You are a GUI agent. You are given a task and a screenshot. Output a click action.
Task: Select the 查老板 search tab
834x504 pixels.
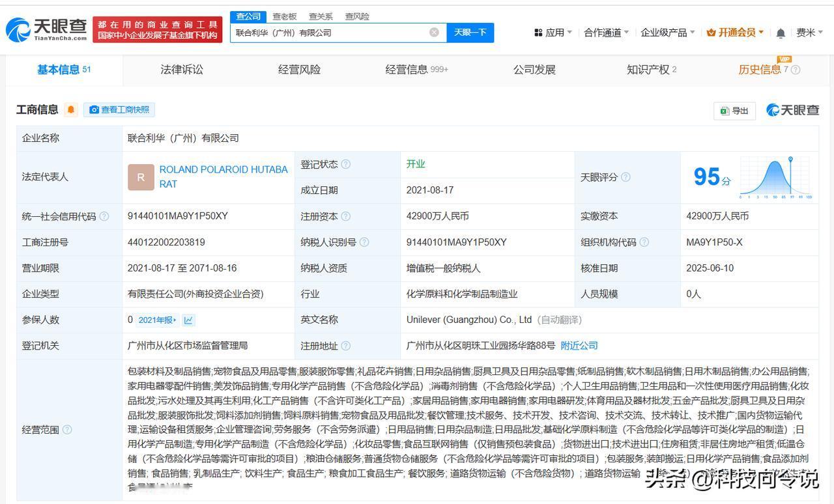click(x=285, y=16)
